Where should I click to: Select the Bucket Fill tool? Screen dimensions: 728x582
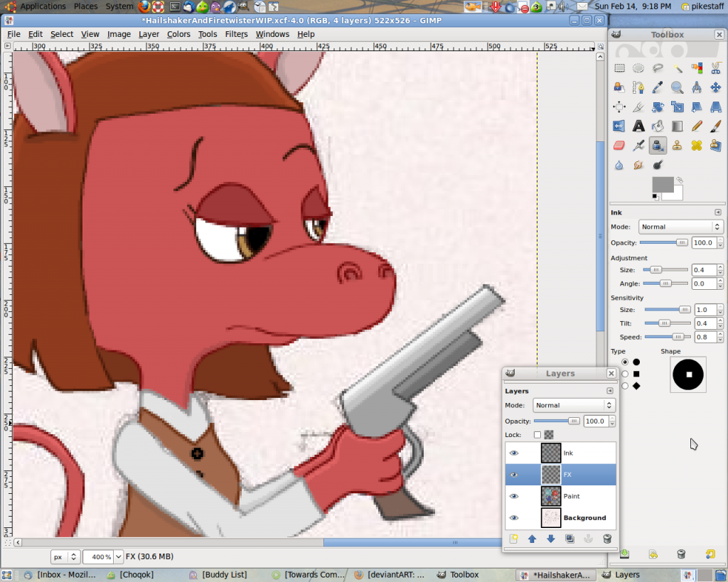pos(658,126)
